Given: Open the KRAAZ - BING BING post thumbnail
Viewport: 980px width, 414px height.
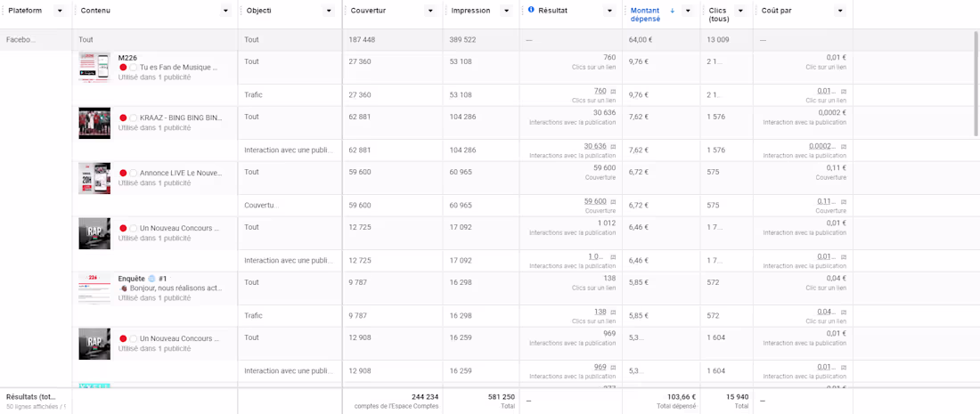Looking at the screenshot, I should click(94, 123).
